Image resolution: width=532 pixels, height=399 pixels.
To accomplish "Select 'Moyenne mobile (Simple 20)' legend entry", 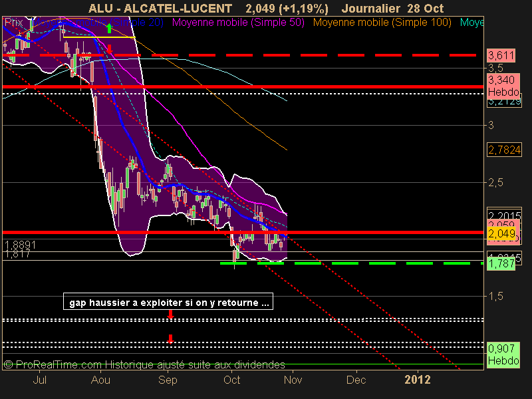I will [x=97, y=23].
